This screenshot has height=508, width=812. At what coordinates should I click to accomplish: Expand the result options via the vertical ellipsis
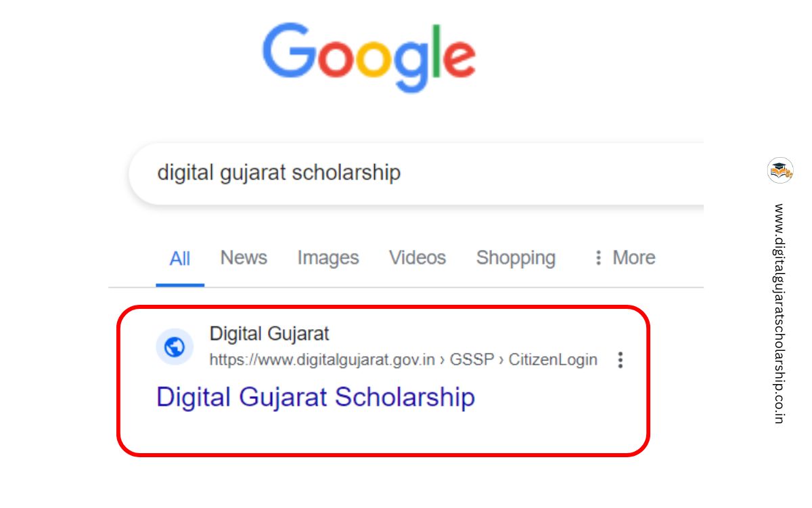click(620, 360)
